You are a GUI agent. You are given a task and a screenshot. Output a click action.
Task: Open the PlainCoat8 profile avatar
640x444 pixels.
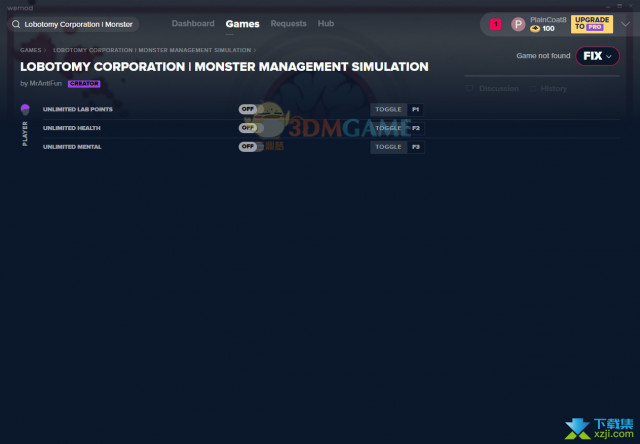click(518, 24)
